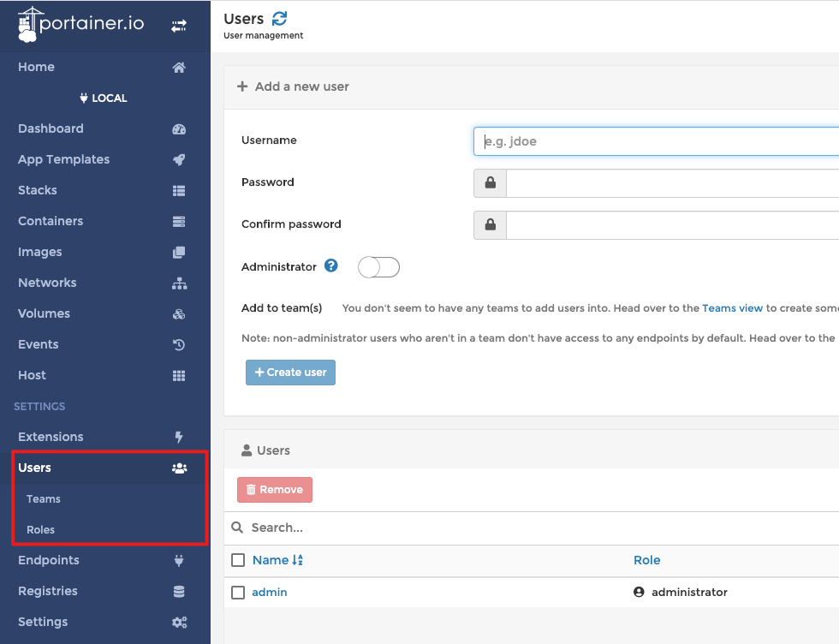This screenshot has width=839, height=644.
Task: Click the Endpoints plug icon
Action: click(x=179, y=561)
